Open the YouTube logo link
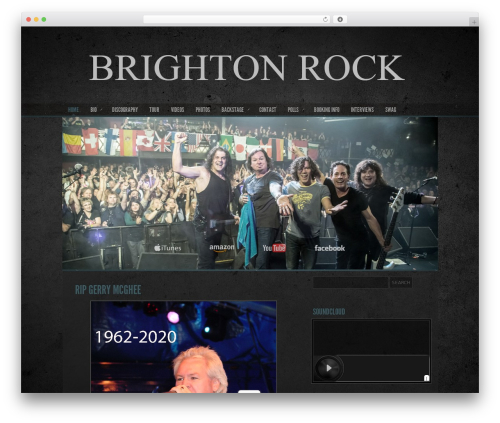Image resolution: width=500 pixels, height=423 pixels. [x=274, y=248]
